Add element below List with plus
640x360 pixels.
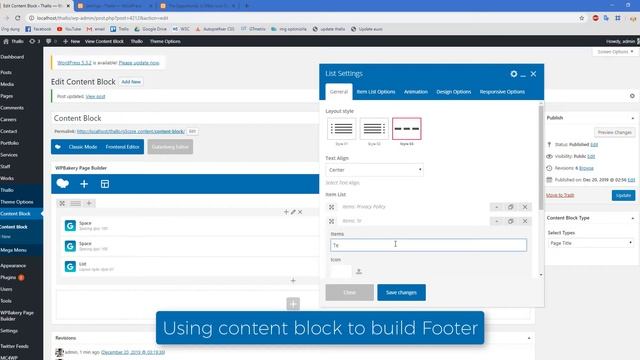(x=293, y=281)
